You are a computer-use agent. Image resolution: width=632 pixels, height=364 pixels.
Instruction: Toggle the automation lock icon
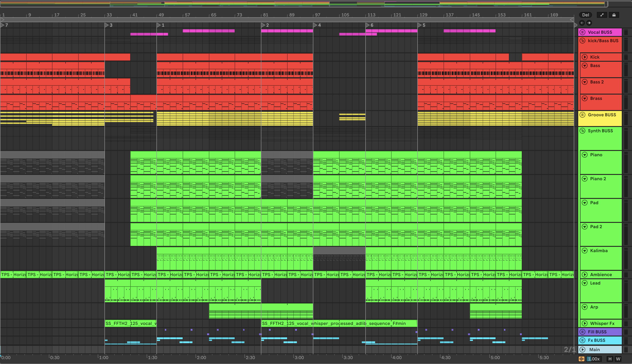[614, 15]
